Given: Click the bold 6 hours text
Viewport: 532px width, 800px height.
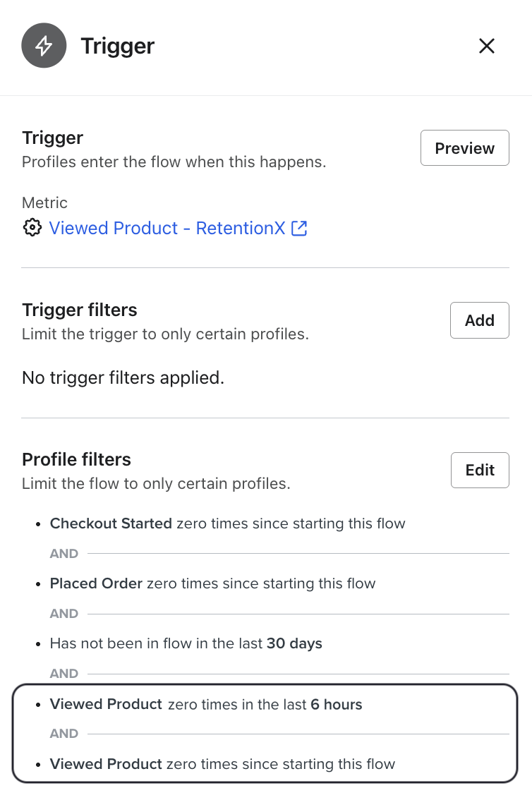Looking at the screenshot, I should (x=337, y=704).
